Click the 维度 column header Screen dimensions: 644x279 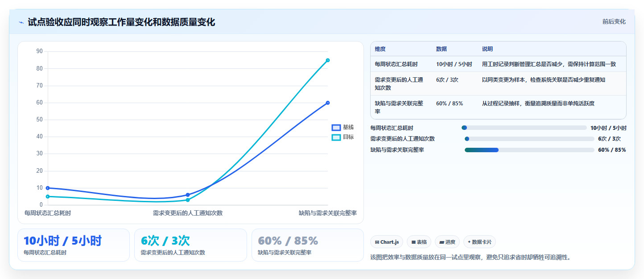tap(380, 49)
